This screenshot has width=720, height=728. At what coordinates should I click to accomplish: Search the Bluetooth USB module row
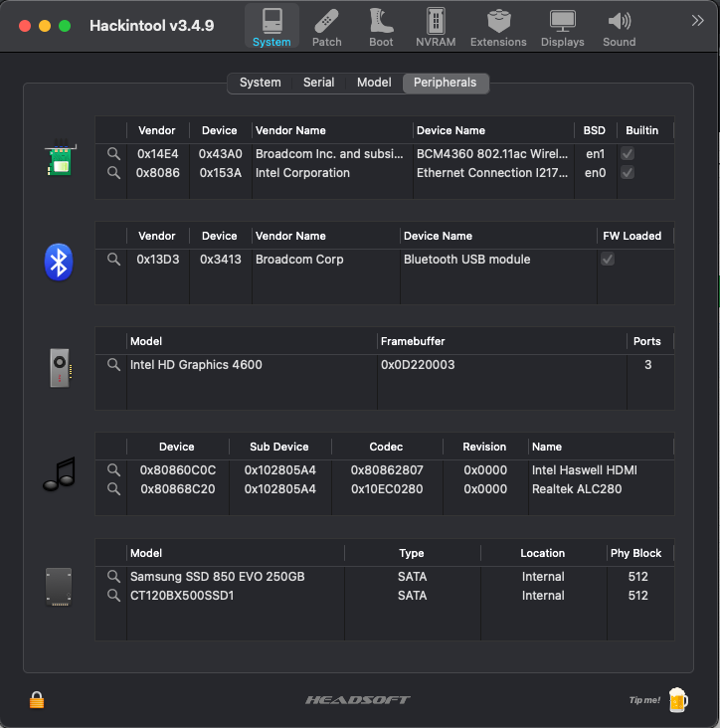113,259
